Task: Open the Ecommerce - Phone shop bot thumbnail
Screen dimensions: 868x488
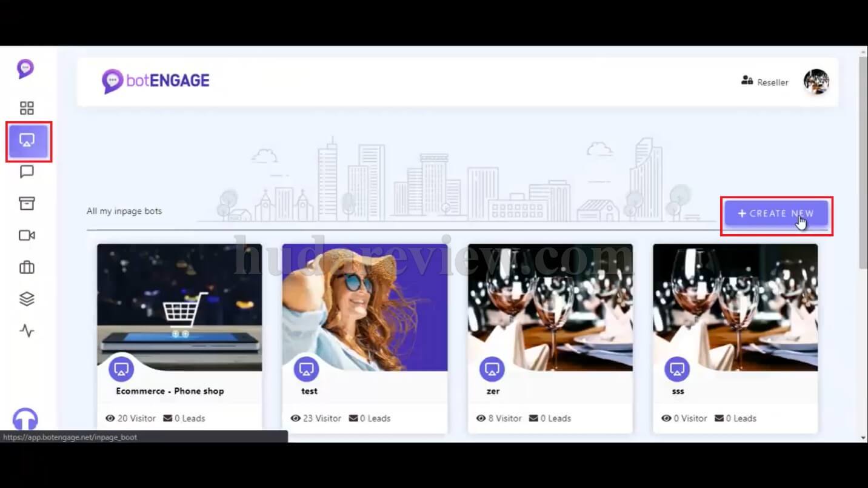Action: click(179, 307)
